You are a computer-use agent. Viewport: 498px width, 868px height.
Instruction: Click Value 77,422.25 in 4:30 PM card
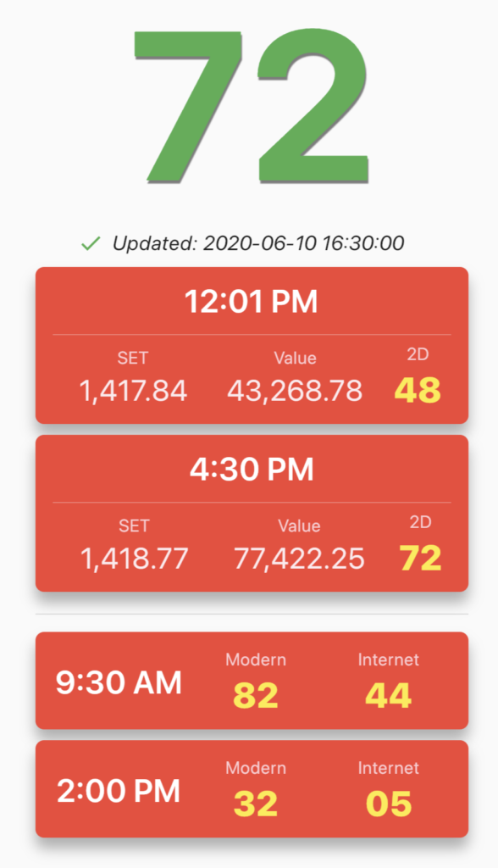click(299, 559)
